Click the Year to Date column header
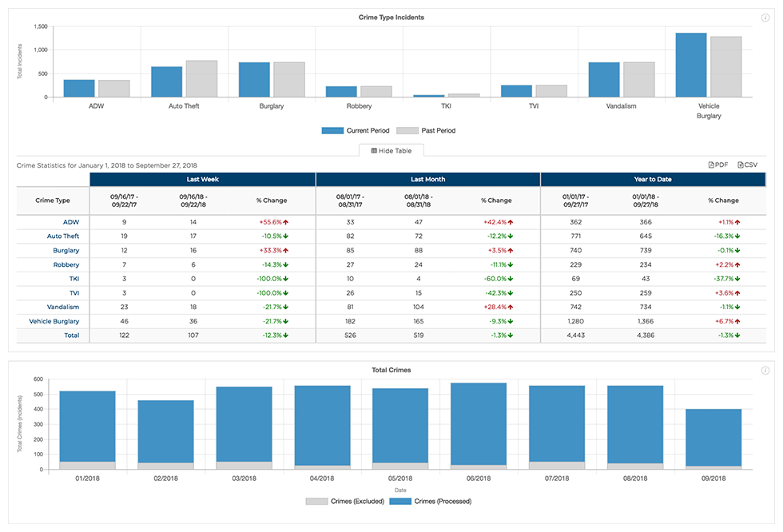Screen dimensions: 783x532 point(653,179)
